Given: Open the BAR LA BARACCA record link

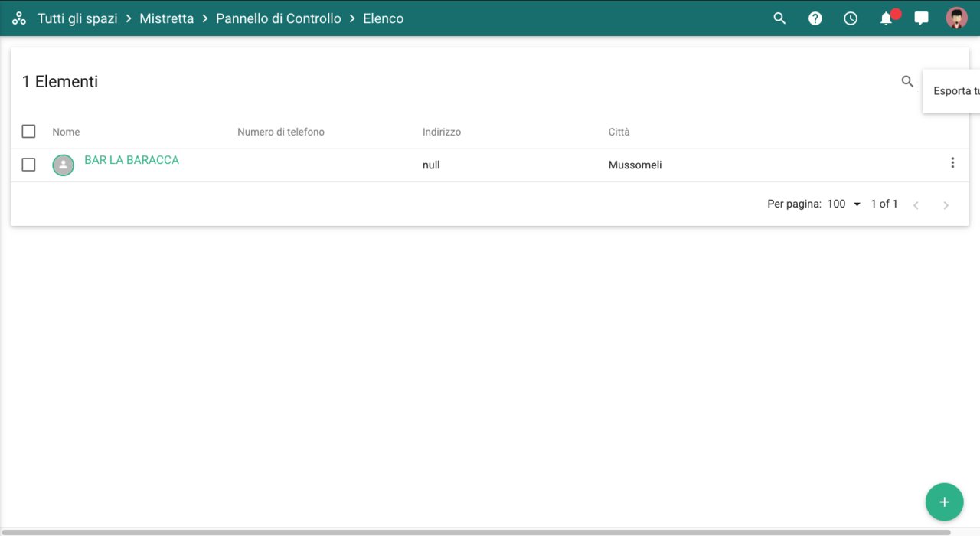Looking at the screenshot, I should coord(132,160).
